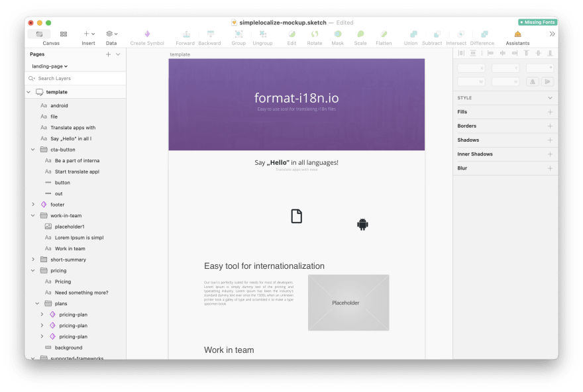Select the format-i18n.io heading on canvas
This screenshot has height=392, width=583.
(296, 98)
